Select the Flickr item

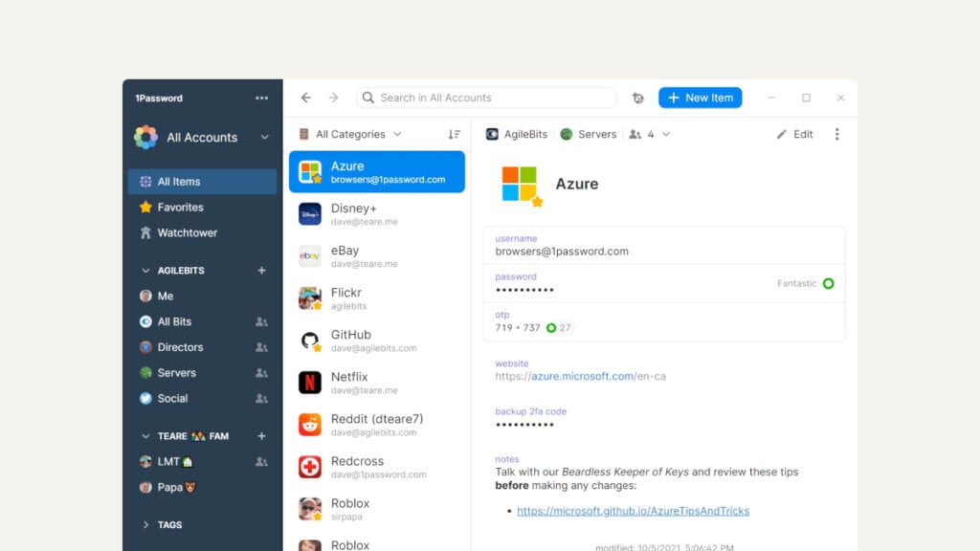point(377,298)
